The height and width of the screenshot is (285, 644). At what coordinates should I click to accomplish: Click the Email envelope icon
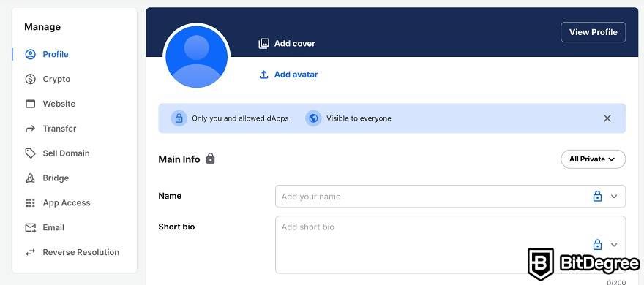(31, 227)
